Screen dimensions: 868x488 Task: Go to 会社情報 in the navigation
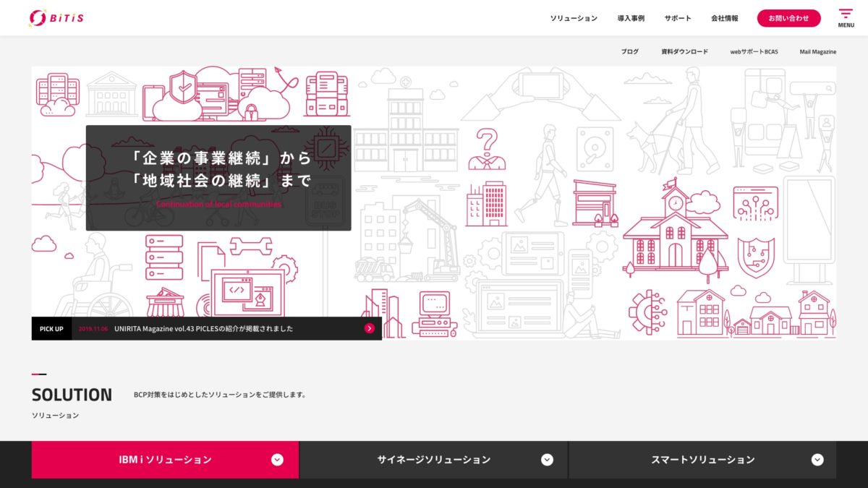[x=725, y=18]
